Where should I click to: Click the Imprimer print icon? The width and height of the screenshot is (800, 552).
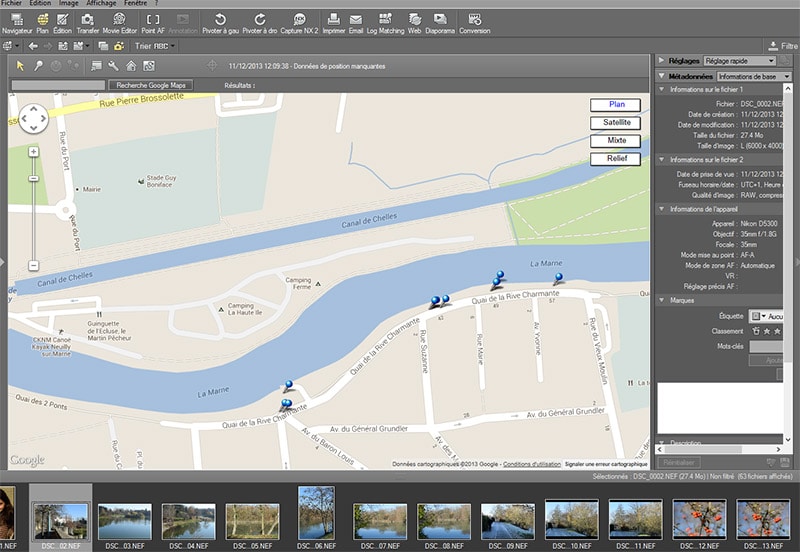[x=334, y=23]
